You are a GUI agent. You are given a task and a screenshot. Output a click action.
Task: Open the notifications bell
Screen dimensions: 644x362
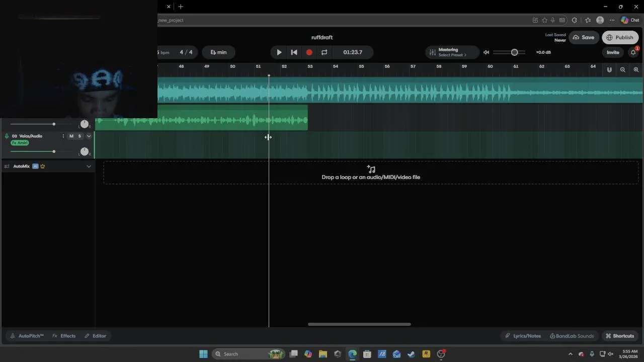point(633,52)
